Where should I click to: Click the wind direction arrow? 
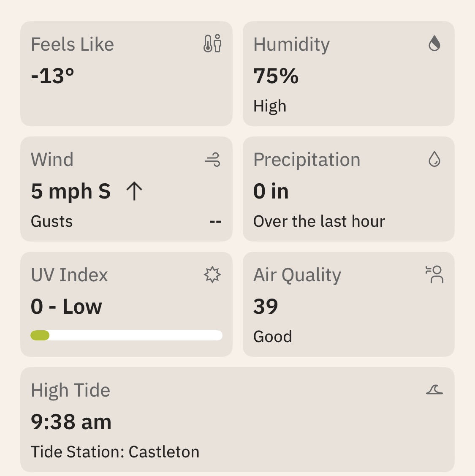click(x=134, y=191)
